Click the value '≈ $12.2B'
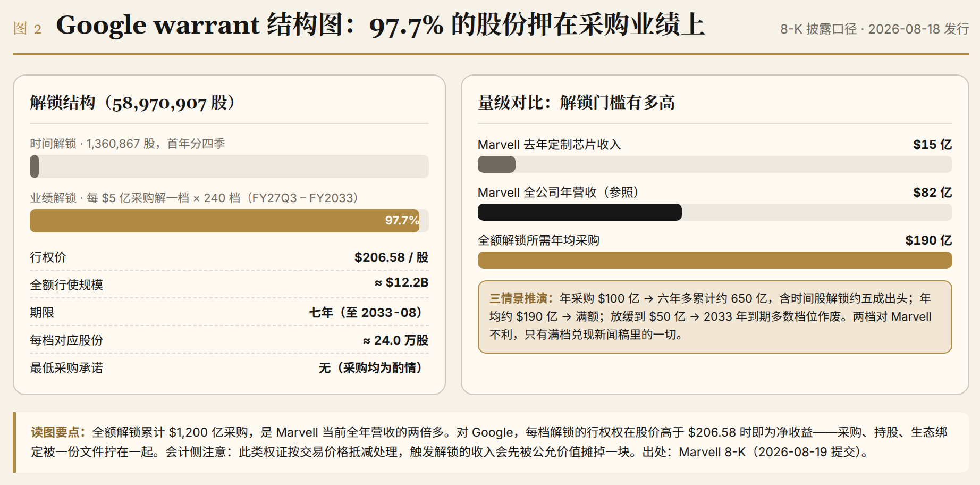This screenshot has width=980, height=485. tap(401, 282)
